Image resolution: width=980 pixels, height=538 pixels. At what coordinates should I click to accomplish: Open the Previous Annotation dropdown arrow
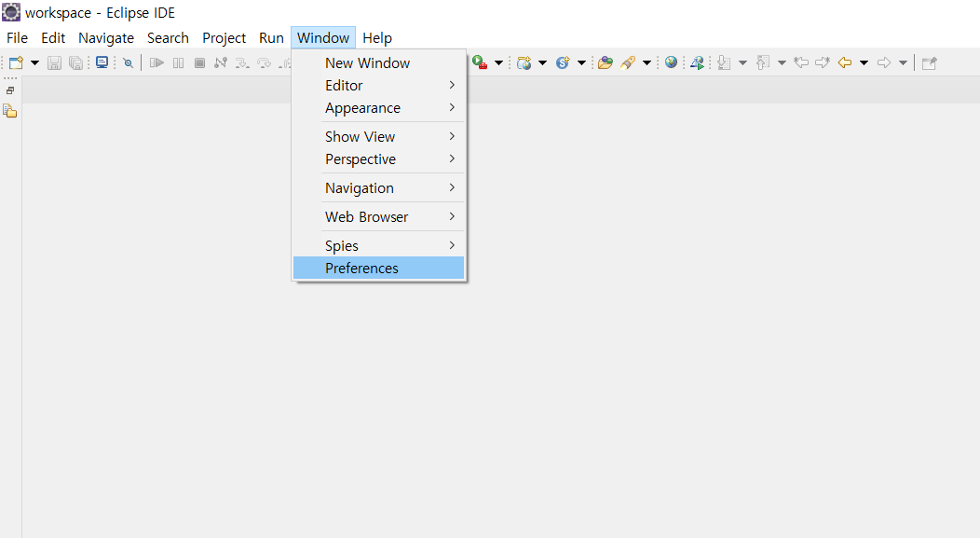pos(782,62)
